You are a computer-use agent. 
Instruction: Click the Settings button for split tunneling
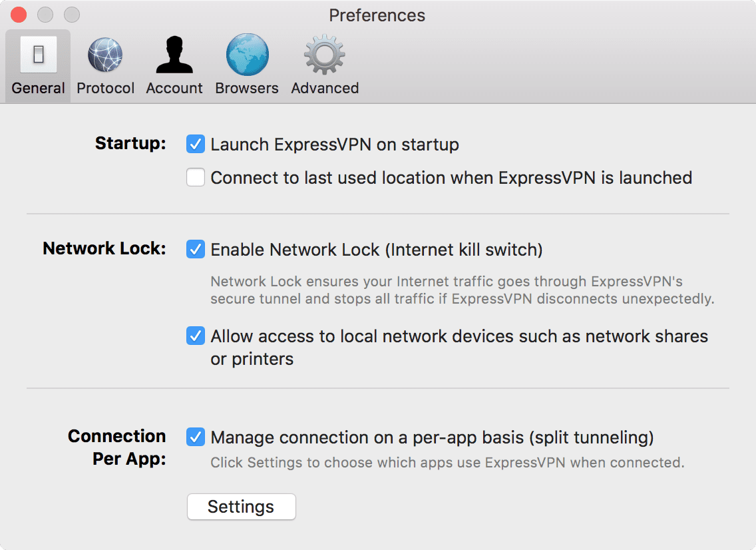[241, 507]
